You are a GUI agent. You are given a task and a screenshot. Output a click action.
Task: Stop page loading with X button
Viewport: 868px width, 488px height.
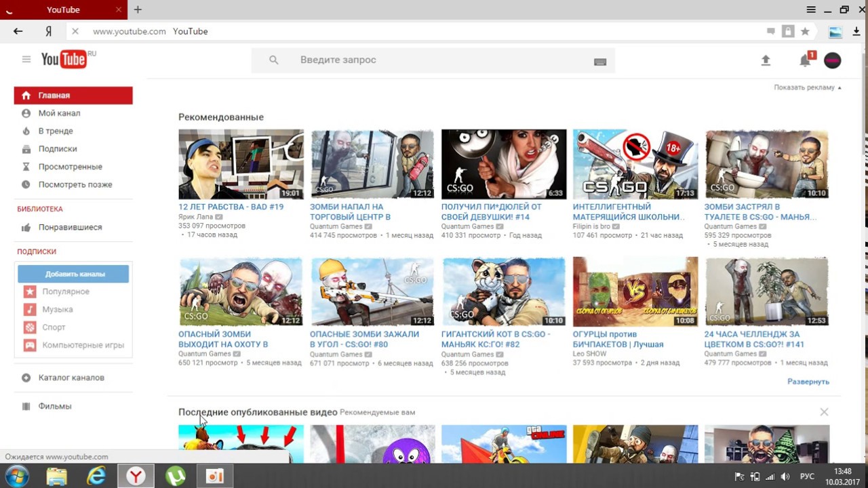(x=75, y=31)
